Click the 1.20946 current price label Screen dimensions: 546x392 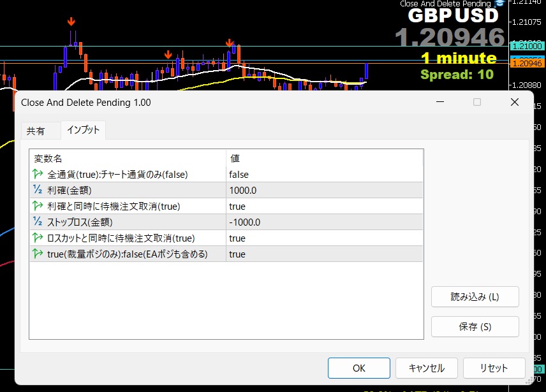[528, 63]
